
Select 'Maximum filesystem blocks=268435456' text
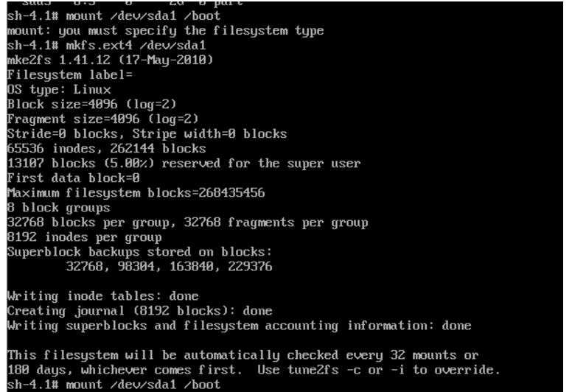136,193
